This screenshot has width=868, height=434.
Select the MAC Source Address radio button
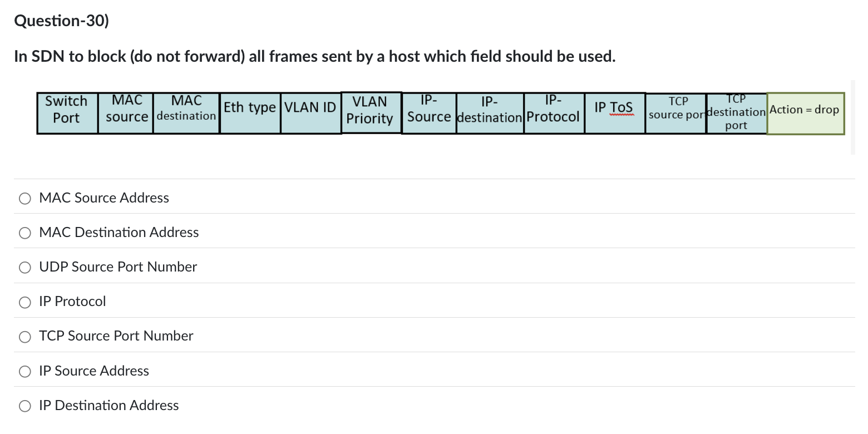24,198
